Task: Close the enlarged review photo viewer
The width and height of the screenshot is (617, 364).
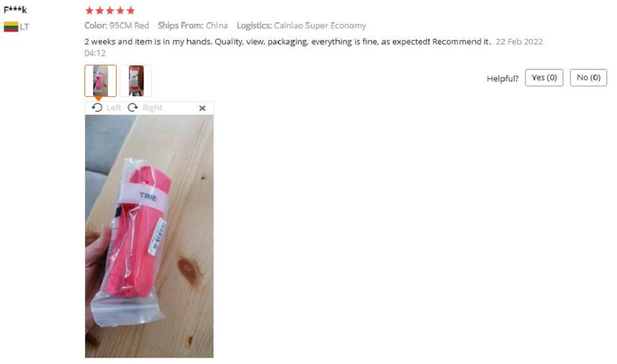Action: tap(202, 108)
